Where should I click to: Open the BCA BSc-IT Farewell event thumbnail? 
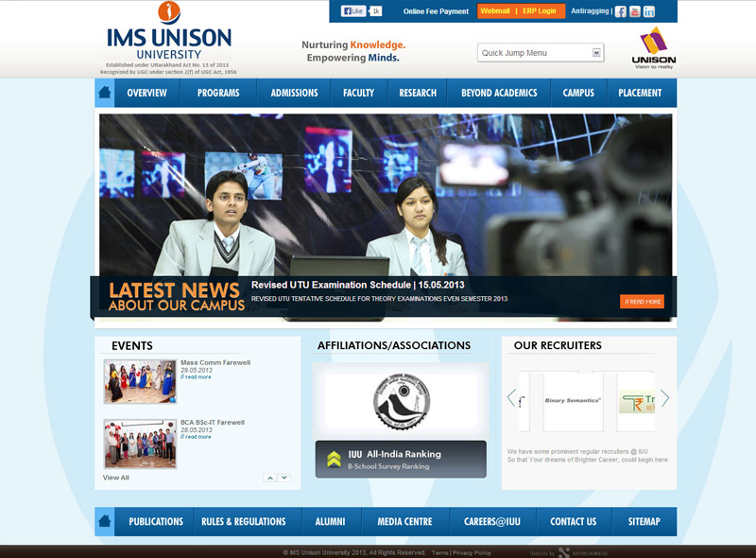pyautogui.click(x=140, y=444)
